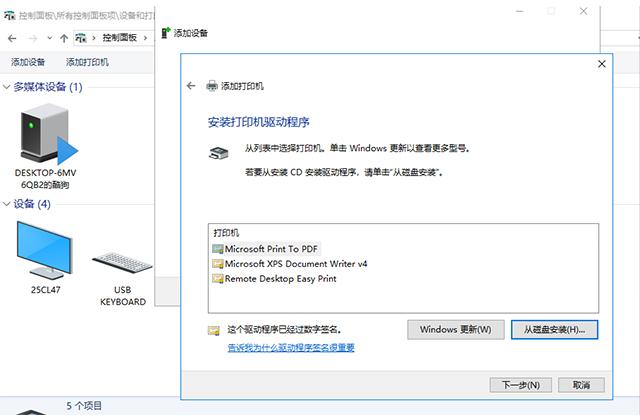Click the XPS Document Writer v4 driver icon
The image size is (640, 420).
point(218,264)
